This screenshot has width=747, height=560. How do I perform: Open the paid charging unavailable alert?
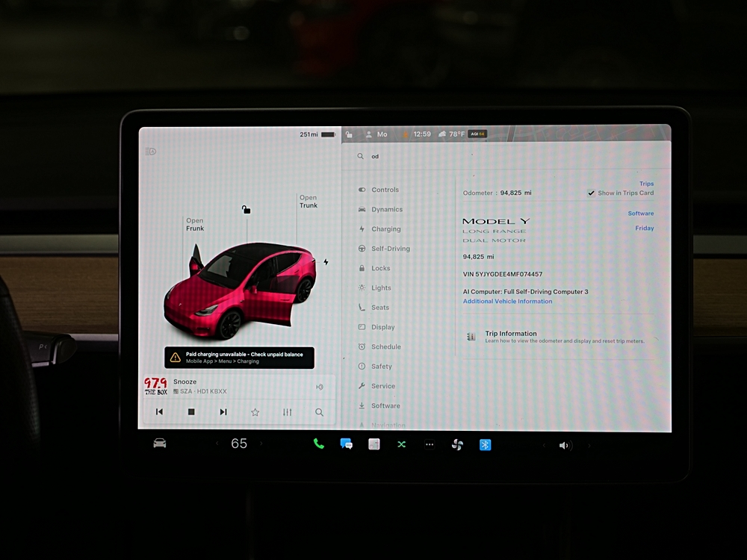tap(239, 358)
